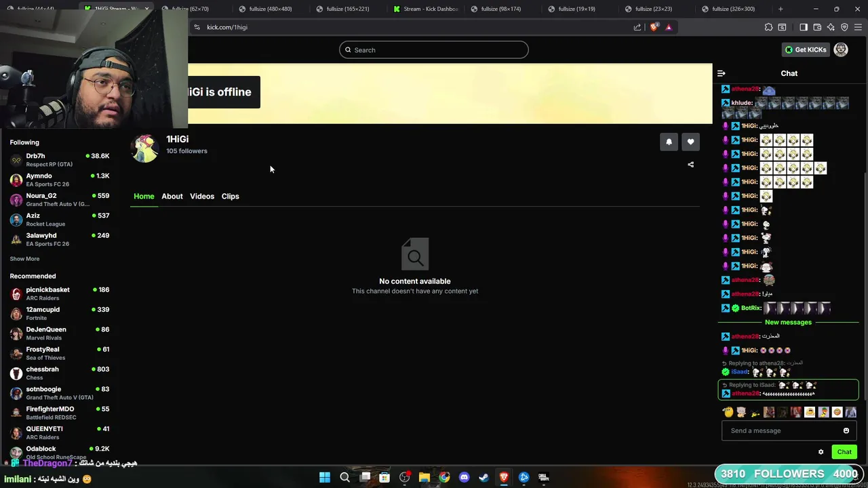Viewport: 868px width, 488px height.
Task: Click khlude username in chat
Action: click(742, 103)
